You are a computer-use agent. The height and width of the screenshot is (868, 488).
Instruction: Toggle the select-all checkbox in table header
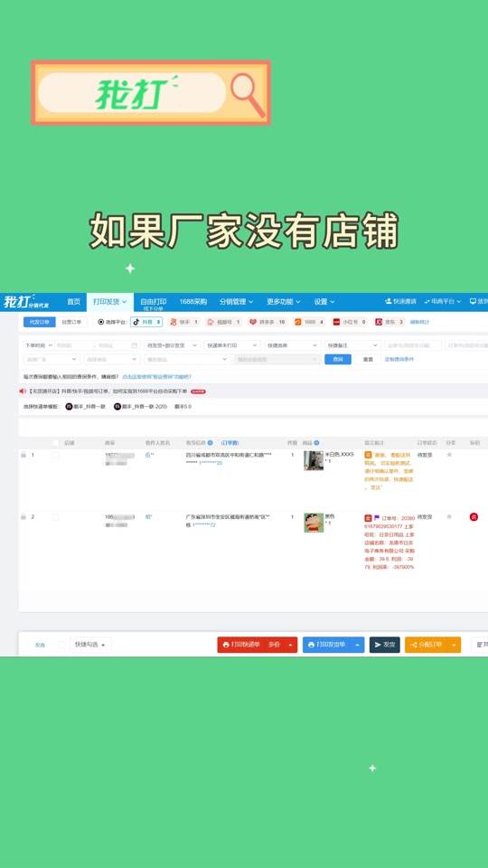click(x=55, y=443)
